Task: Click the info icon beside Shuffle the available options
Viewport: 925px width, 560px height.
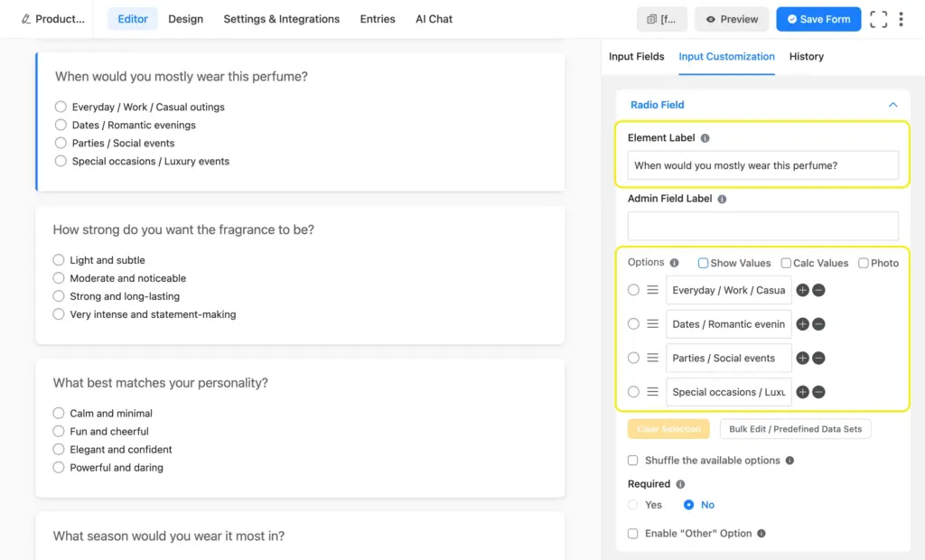Action: point(790,461)
